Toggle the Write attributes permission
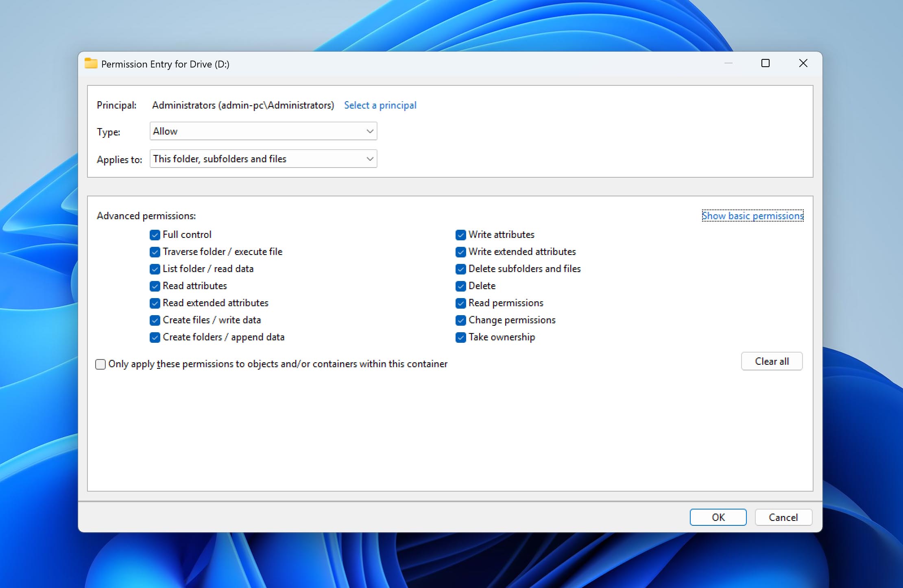 click(x=460, y=235)
